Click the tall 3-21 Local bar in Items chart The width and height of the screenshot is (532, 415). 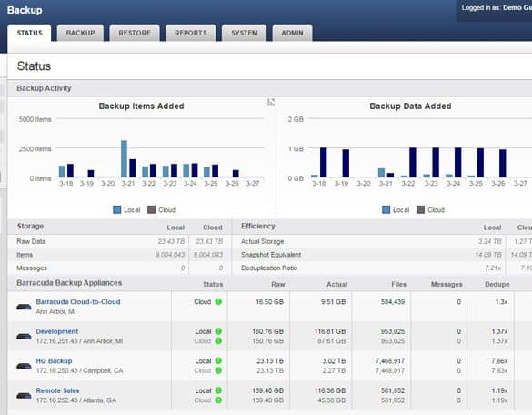tap(125, 158)
